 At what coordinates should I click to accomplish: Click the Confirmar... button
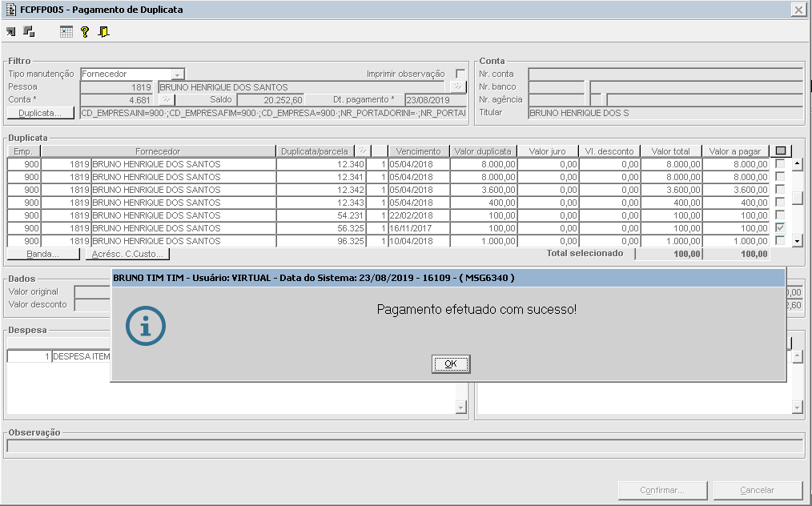click(662, 490)
